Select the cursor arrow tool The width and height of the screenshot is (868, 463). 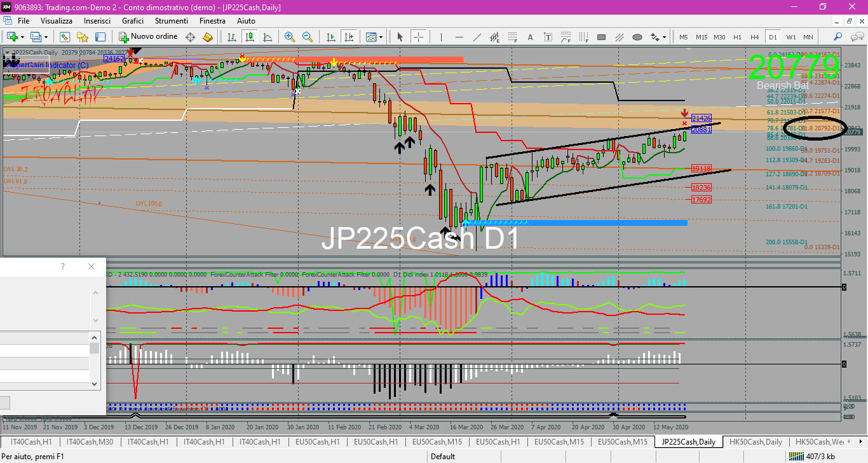point(400,37)
